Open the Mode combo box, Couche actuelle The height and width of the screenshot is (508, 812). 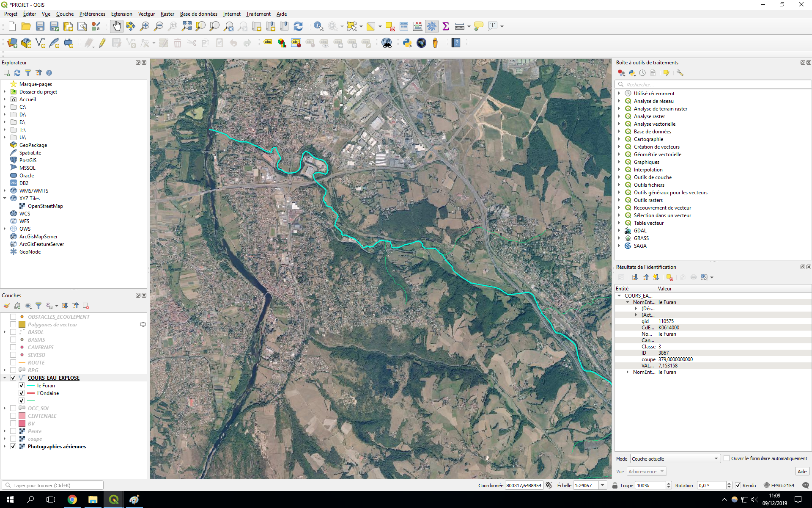click(675, 458)
